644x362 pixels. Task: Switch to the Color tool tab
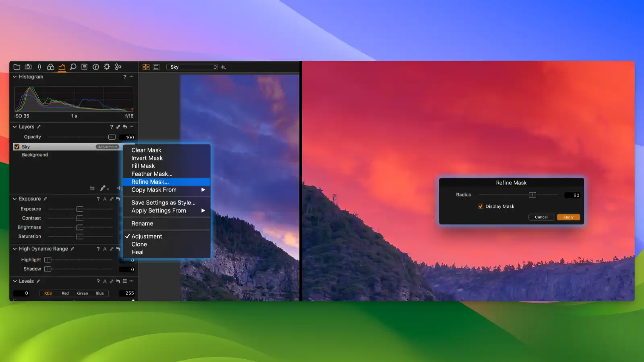pyautogui.click(x=50, y=67)
